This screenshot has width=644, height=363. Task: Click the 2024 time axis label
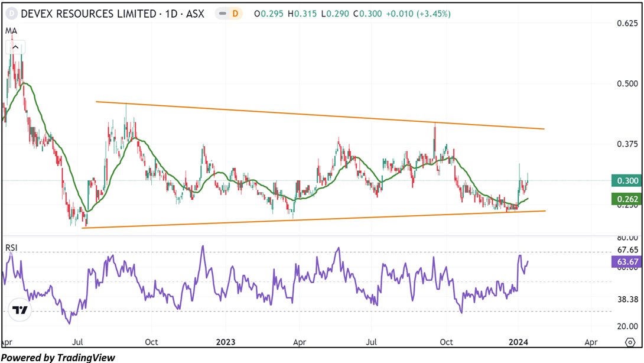(x=518, y=342)
